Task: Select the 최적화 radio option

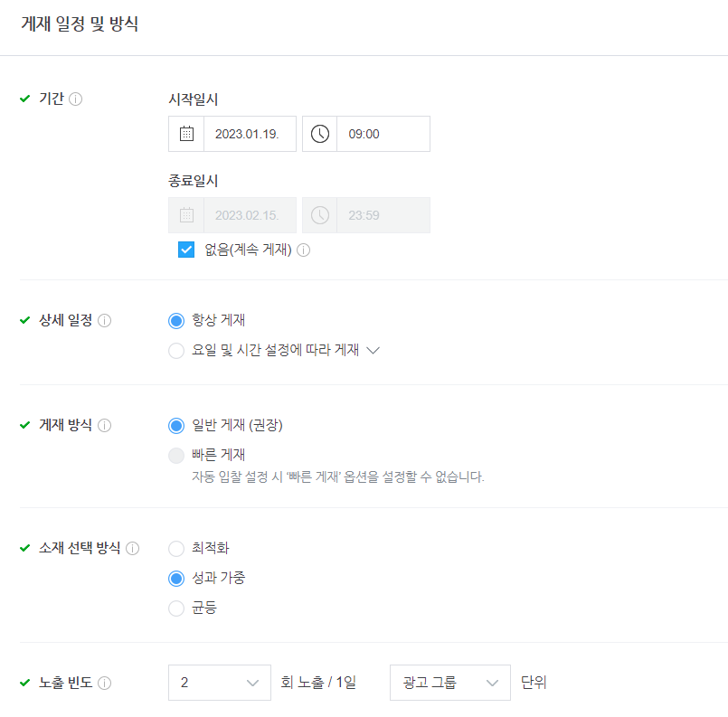Action: point(176,549)
